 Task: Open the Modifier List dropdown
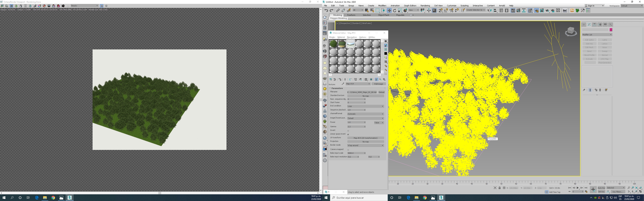click(x=597, y=35)
